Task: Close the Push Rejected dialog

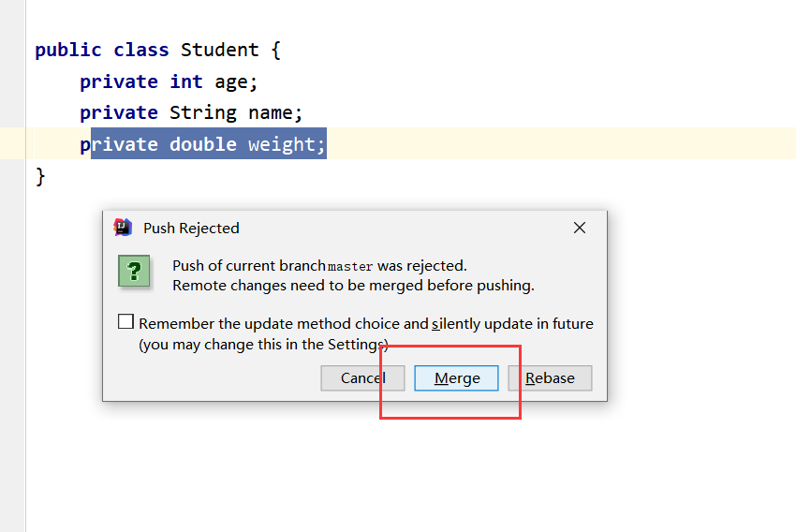Action: pyautogui.click(x=580, y=228)
